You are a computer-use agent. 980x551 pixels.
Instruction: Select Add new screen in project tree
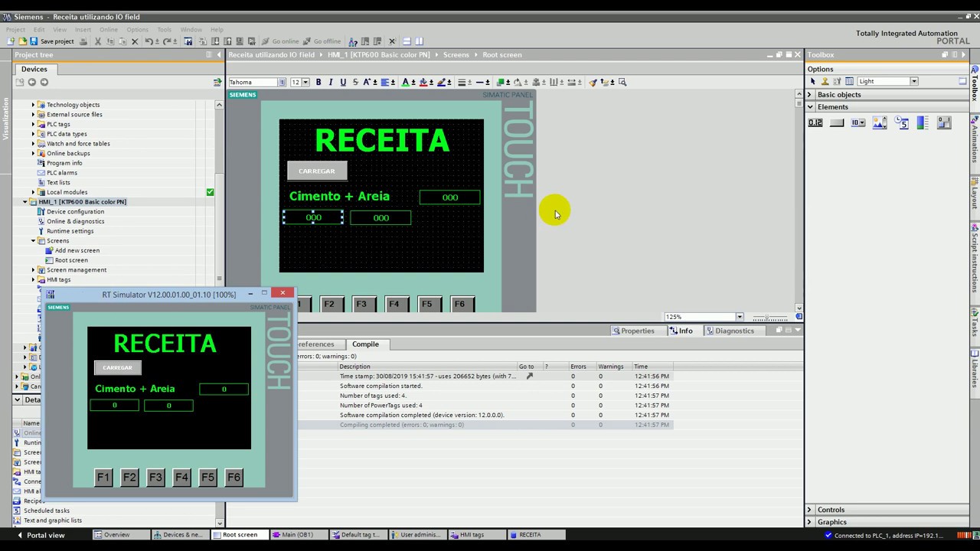click(77, 250)
